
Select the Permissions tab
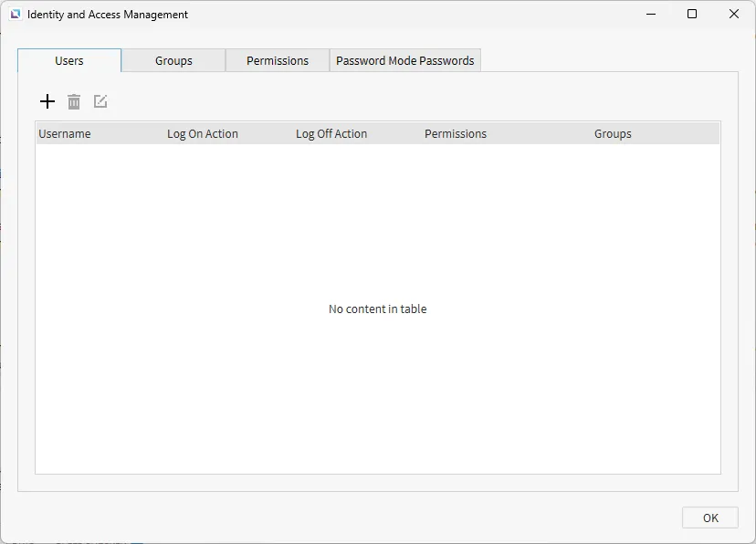click(278, 60)
